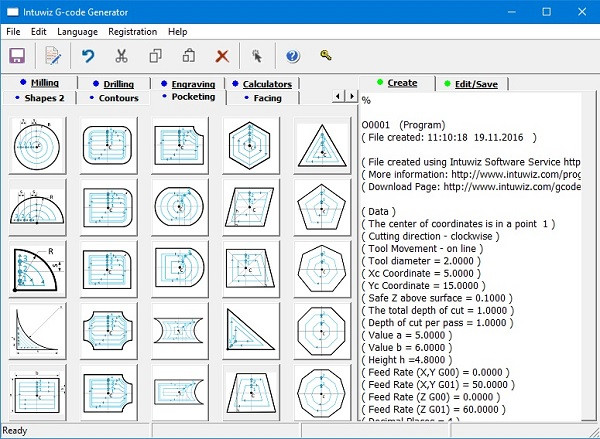Click the 'Ready' status bar text
The image size is (600, 439).
(15, 431)
